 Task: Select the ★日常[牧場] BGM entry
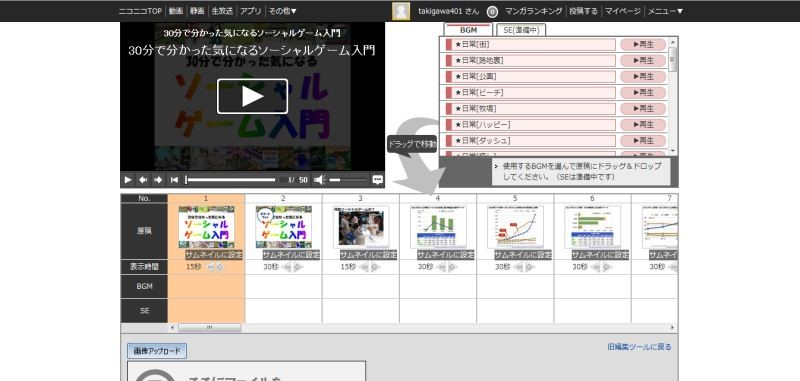(531, 109)
